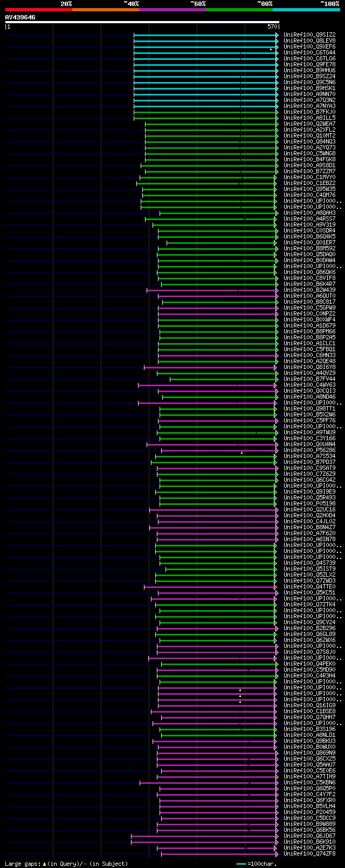The width and height of the screenshot is (345, 868).
Task: Open the UniRef100_C6TG44 entry
Action: (x=309, y=53)
